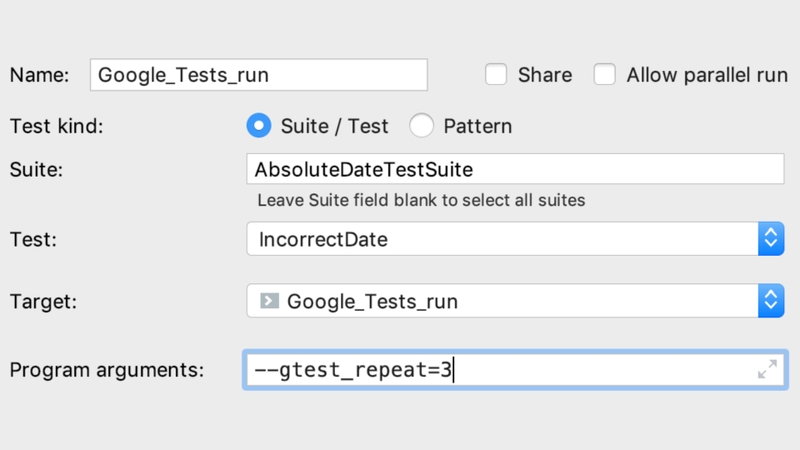Image resolution: width=800 pixels, height=450 pixels.
Task: Select the Suite / Test radio button
Action: tap(259, 126)
